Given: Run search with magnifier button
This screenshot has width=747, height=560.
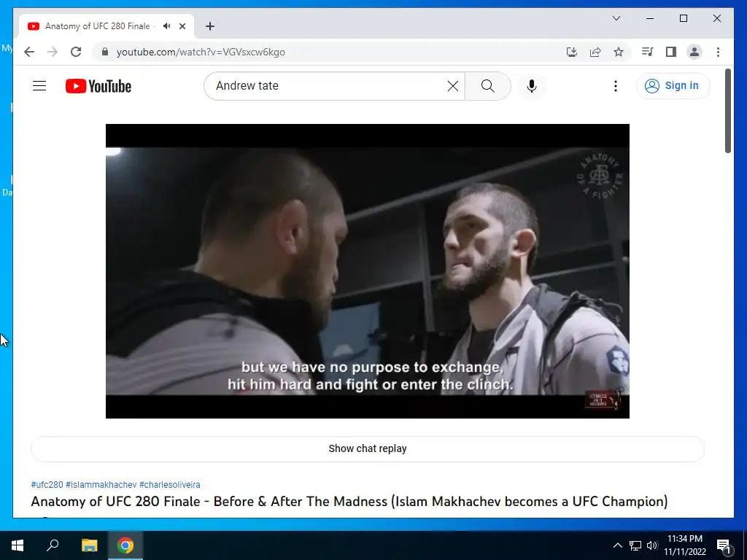Looking at the screenshot, I should (x=488, y=86).
